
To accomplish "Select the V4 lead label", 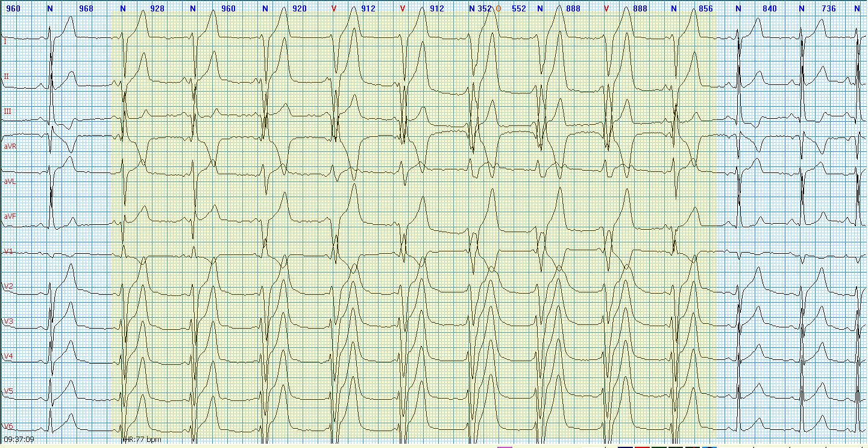I will pyautogui.click(x=8, y=356).
